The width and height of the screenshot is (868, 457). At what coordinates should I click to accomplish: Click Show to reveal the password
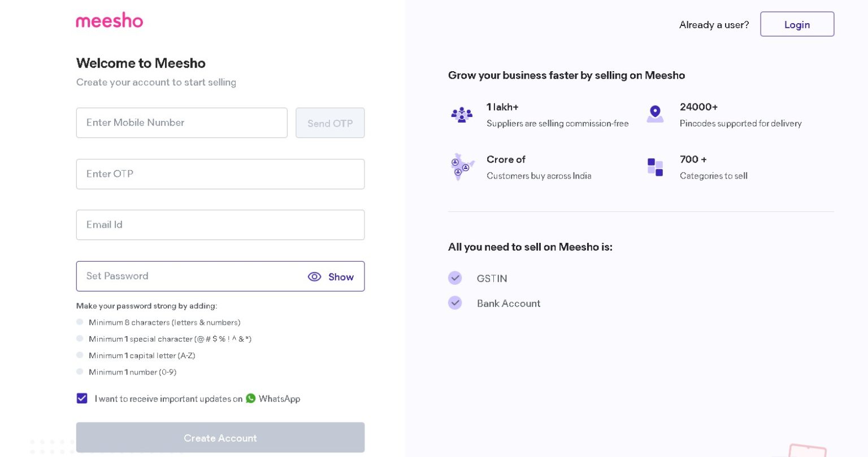click(340, 277)
